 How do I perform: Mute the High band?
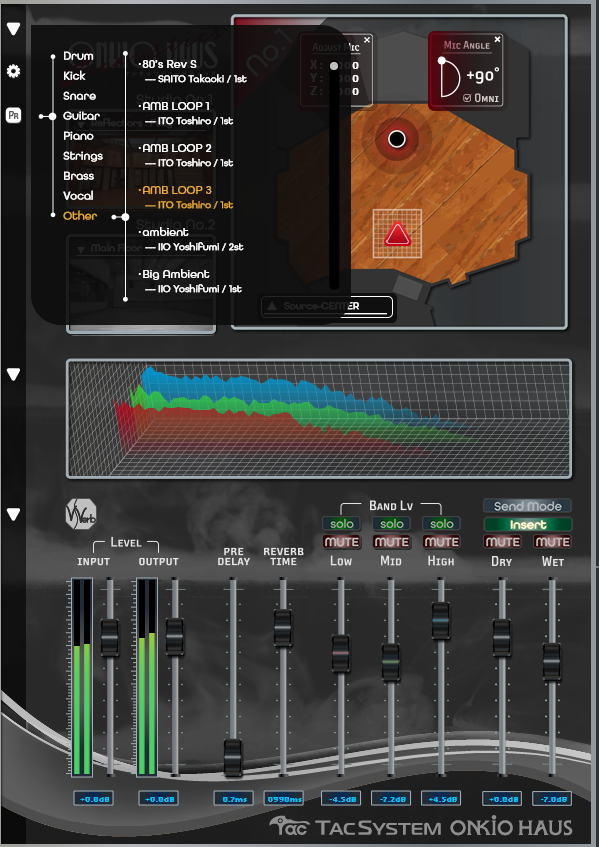click(x=441, y=542)
